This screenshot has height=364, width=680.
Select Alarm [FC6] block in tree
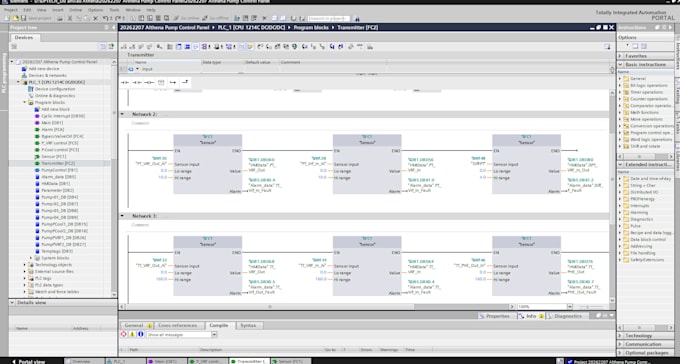click(x=52, y=129)
